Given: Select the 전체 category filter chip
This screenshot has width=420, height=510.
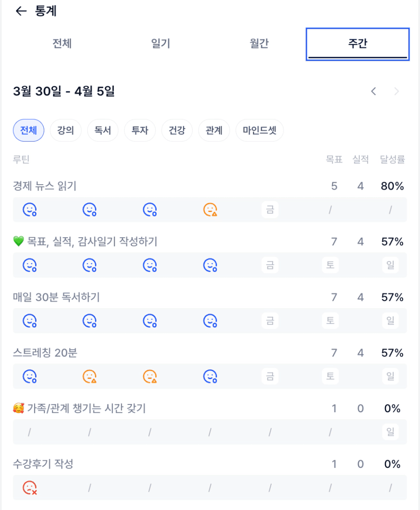Looking at the screenshot, I should click(x=28, y=131).
